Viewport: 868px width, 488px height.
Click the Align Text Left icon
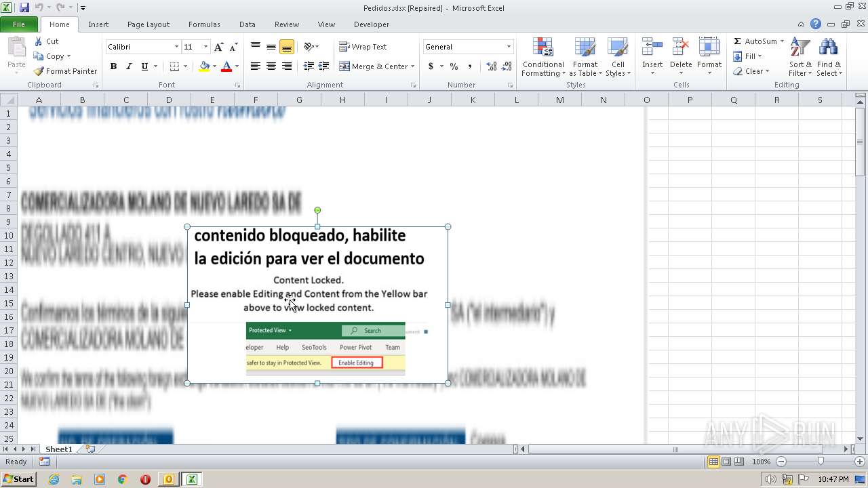pos(256,66)
